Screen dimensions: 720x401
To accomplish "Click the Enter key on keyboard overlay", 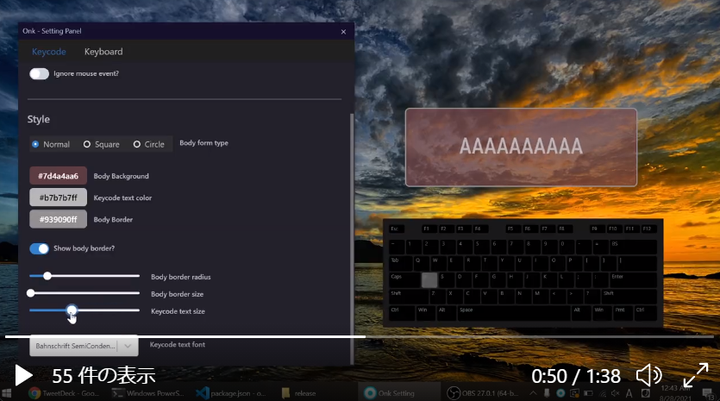I will (x=633, y=279).
